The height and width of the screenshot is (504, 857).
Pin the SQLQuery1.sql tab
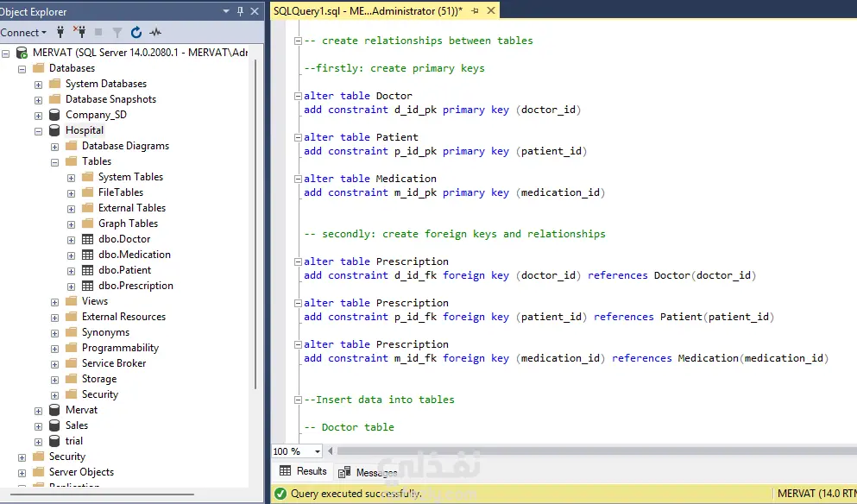point(476,10)
